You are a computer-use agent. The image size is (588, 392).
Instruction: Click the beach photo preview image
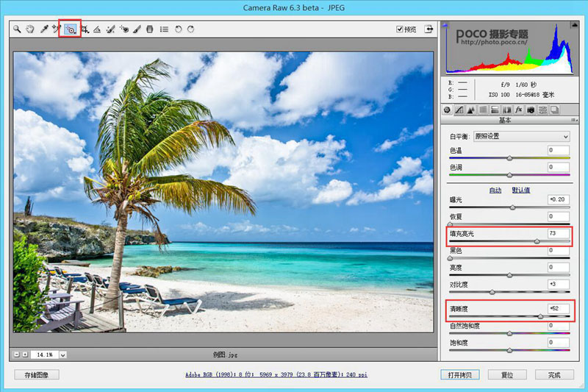[223, 192]
